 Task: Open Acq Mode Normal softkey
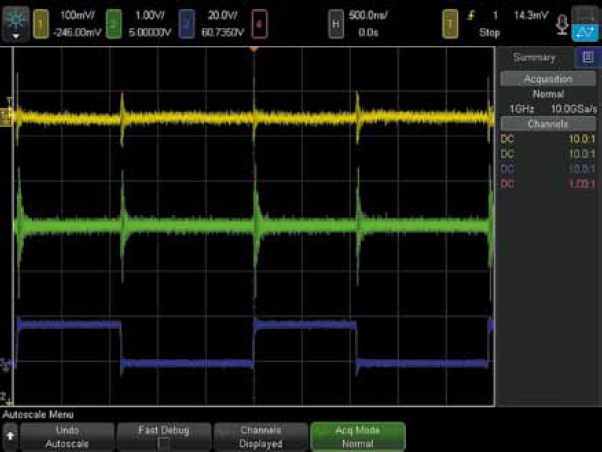point(358,437)
